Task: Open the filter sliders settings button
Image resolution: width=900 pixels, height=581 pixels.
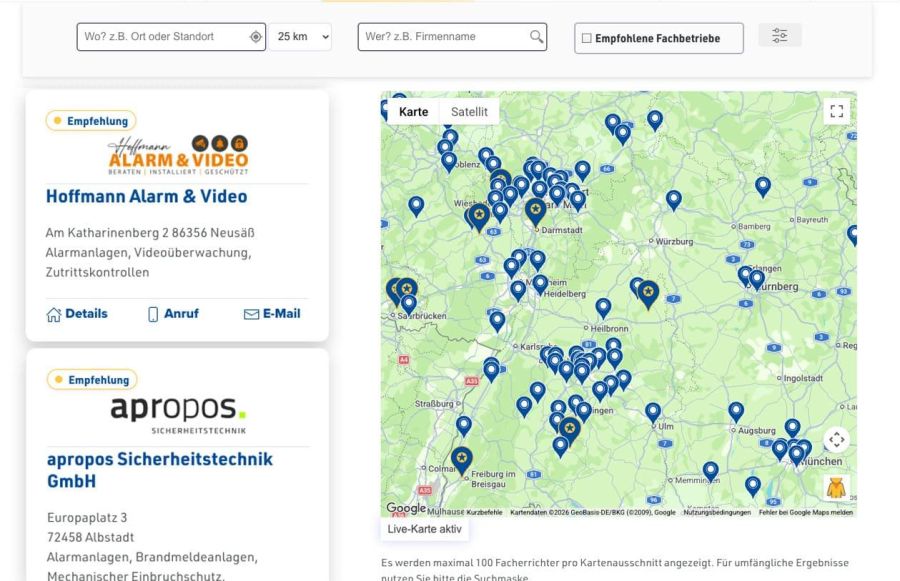Action: tap(779, 36)
